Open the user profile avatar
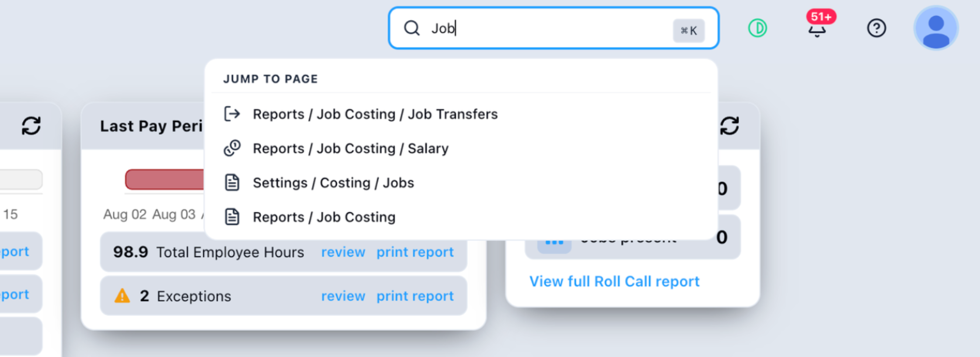The height and width of the screenshot is (357, 980). point(936,28)
